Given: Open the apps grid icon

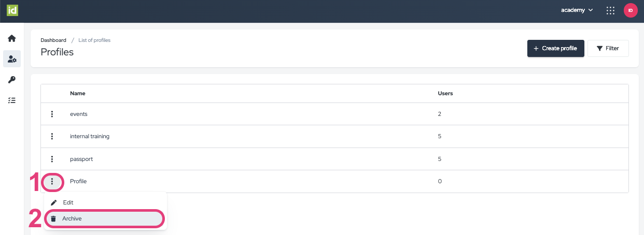Looking at the screenshot, I should (x=610, y=10).
